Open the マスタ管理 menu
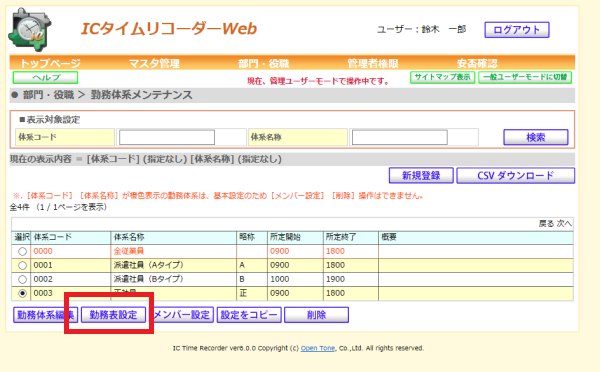The image size is (600, 372). point(154,63)
